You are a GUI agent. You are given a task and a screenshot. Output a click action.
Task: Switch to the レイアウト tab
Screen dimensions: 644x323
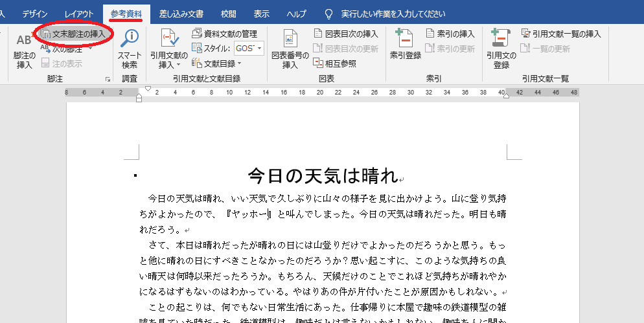click(x=79, y=14)
